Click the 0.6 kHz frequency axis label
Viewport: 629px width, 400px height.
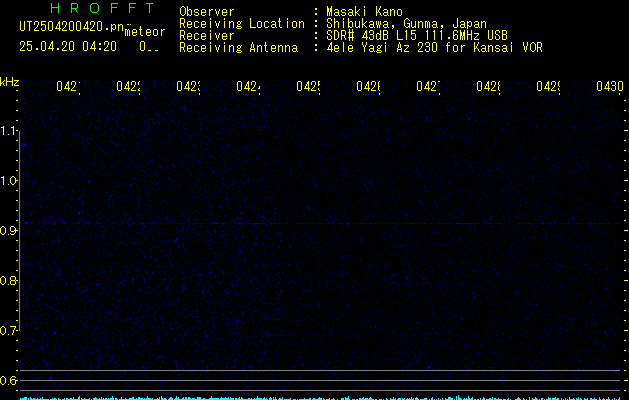(8, 380)
